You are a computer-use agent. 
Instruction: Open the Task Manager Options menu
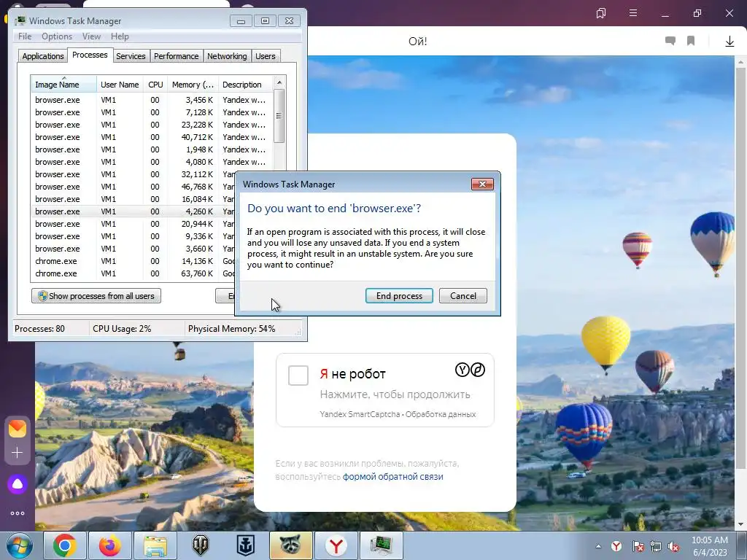57,36
